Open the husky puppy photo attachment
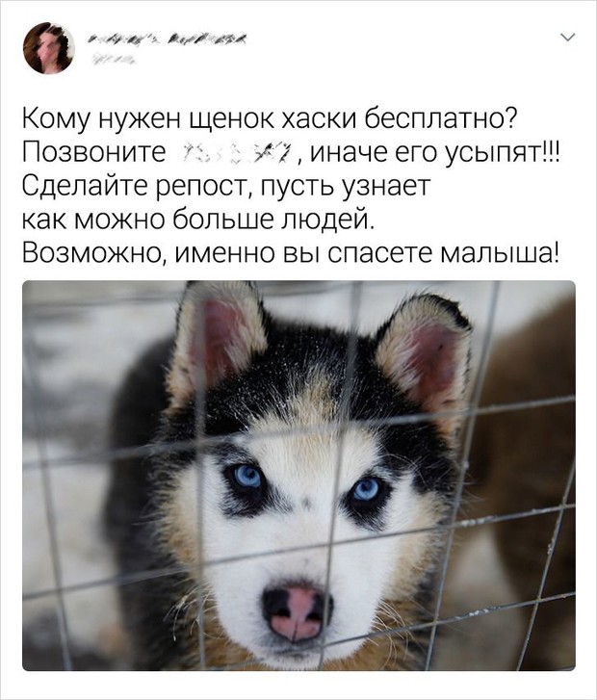Screen dimensions: 597x700 pos(298,475)
